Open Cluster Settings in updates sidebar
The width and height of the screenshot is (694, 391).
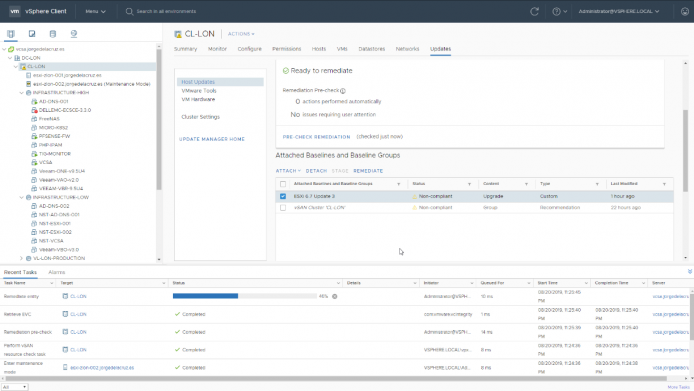[x=200, y=117]
